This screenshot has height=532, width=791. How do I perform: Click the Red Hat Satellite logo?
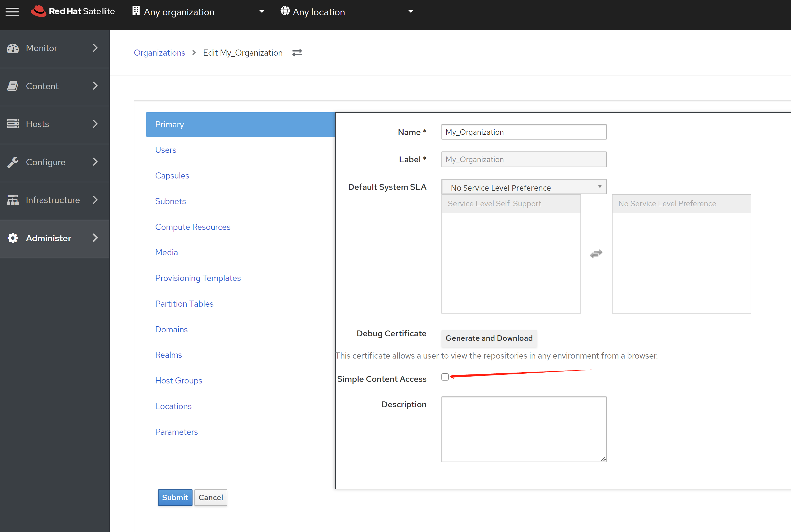point(73,12)
